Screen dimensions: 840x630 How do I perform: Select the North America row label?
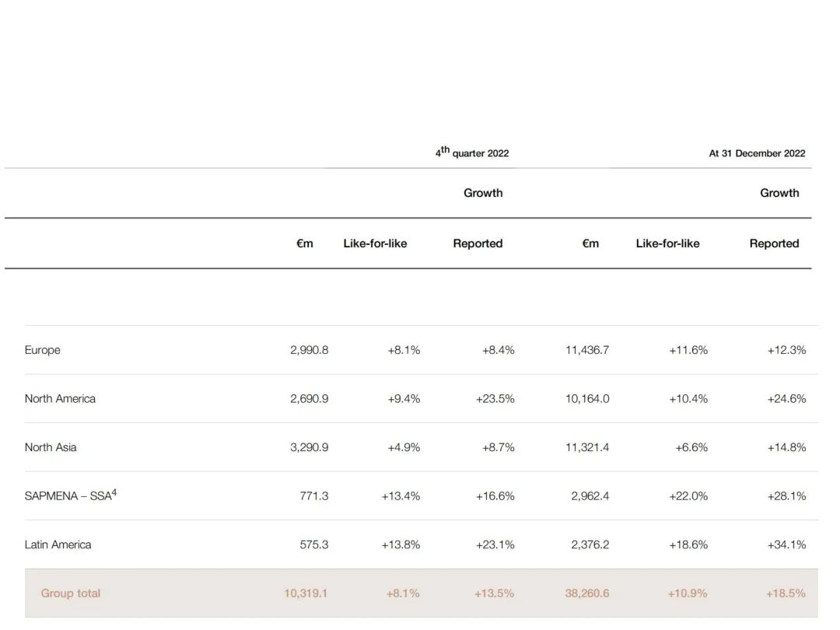coord(60,398)
